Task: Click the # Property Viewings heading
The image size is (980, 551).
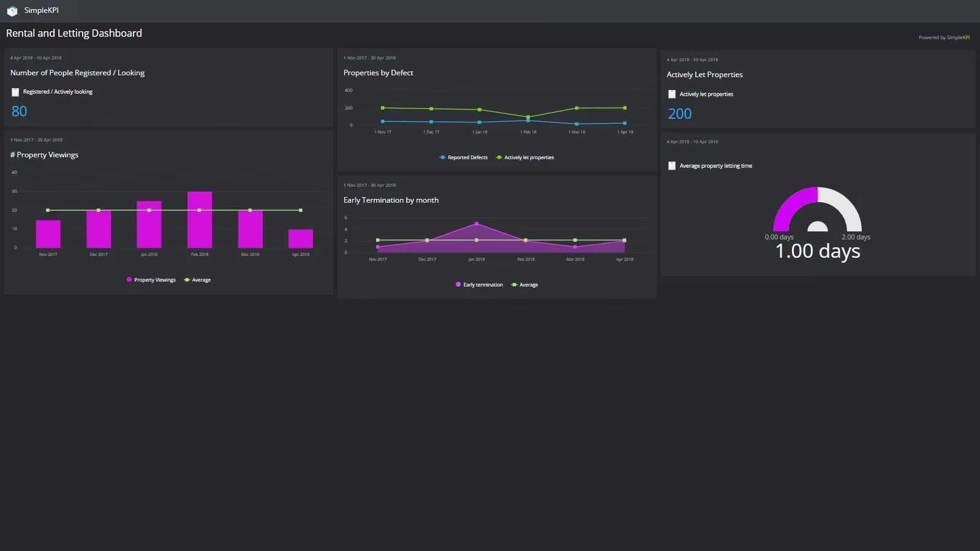Action: tap(45, 155)
